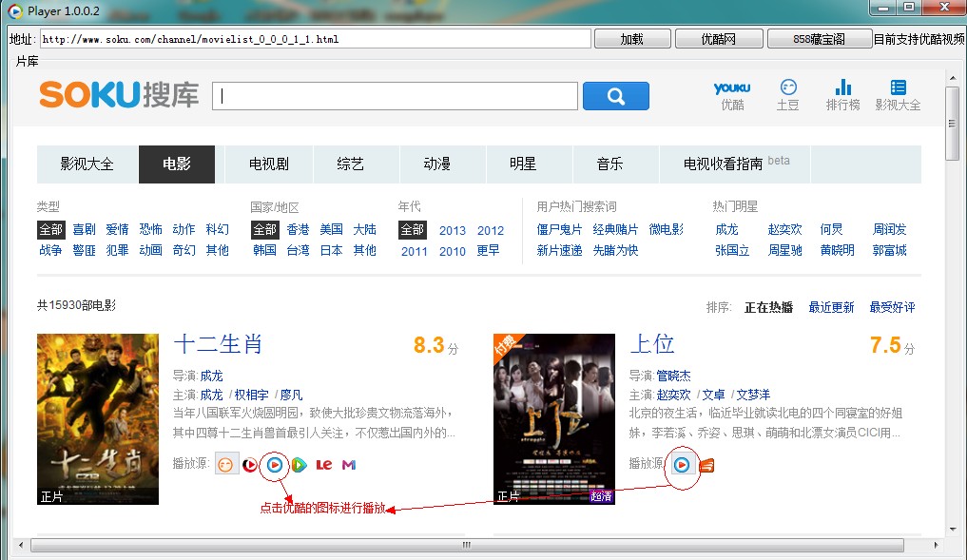This screenshot has height=560, width=967.
Task: Filter by region 香港
Action: coord(298,229)
